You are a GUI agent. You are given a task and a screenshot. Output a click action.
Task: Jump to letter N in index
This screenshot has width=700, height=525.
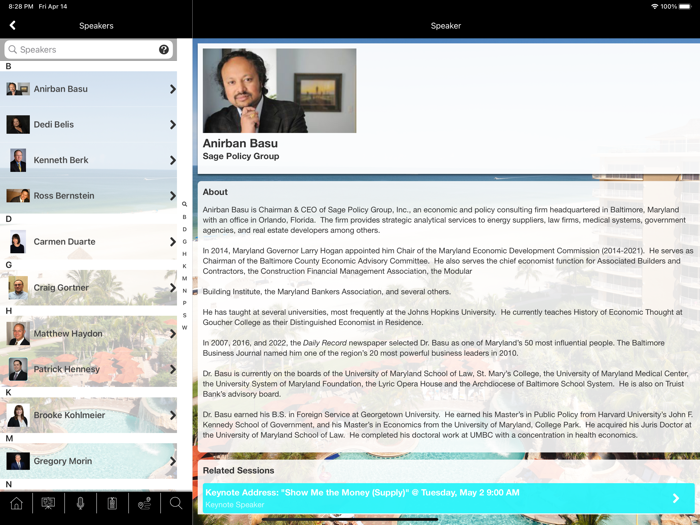(184, 291)
